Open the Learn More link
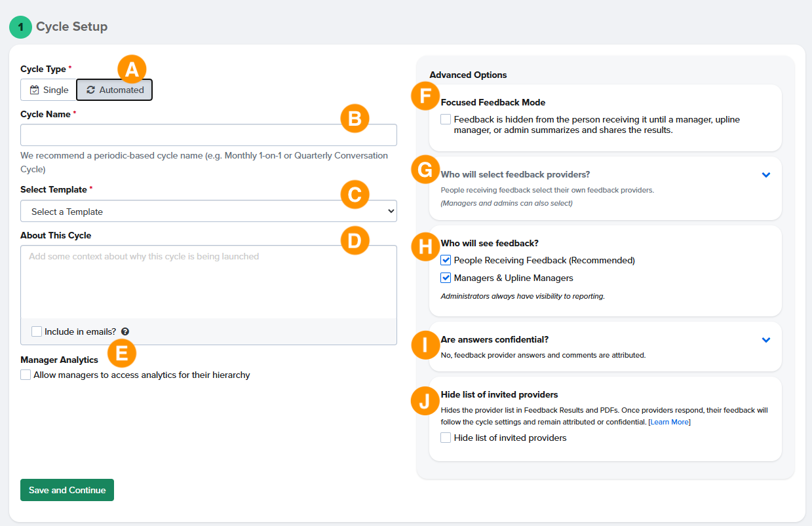The width and height of the screenshot is (812, 526). point(669,423)
